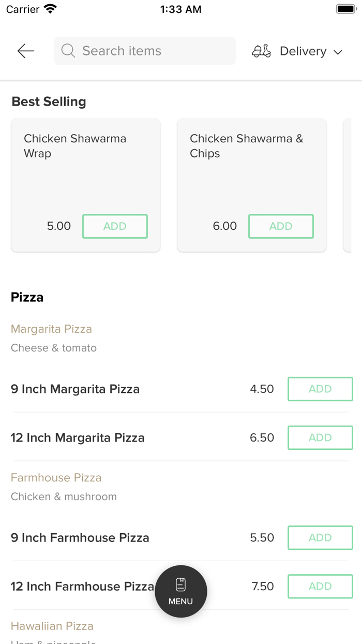Expand the Delivery chevron arrow
362x644 pixels.
click(338, 52)
